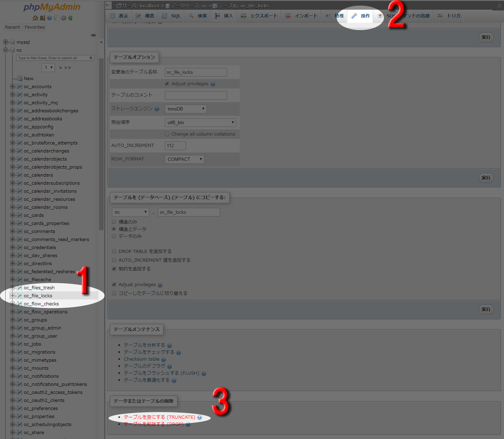Enable Change all column collations checkbox
Image resolution: width=504 pixels, height=439 pixels.
click(167, 134)
